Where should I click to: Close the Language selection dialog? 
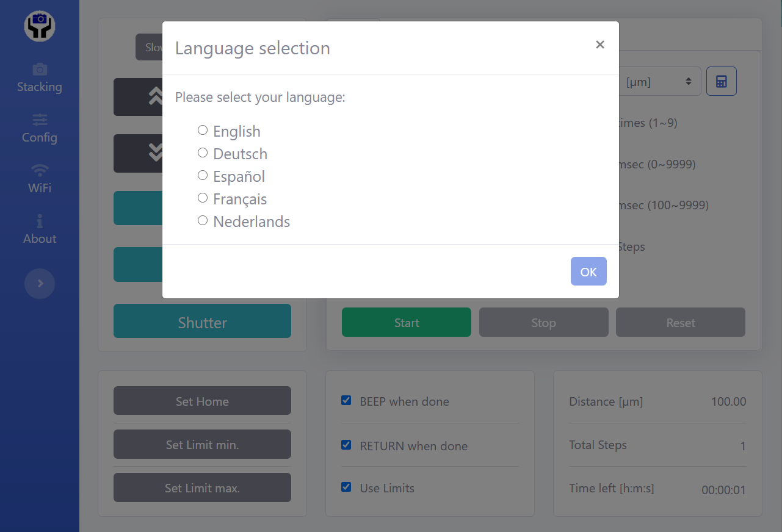click(x=599, y=45)
